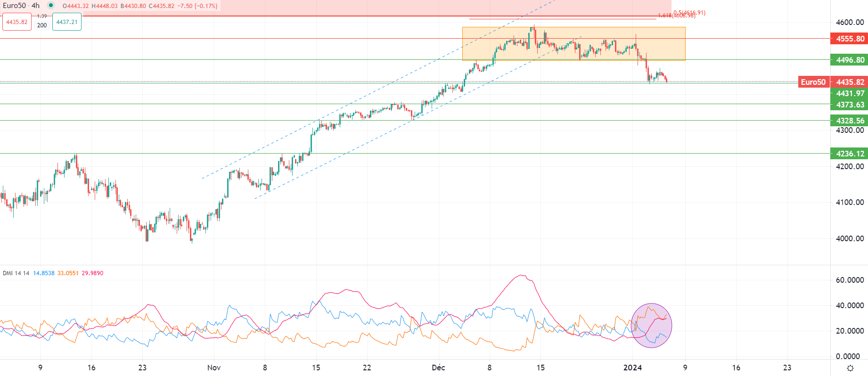The height and width of the screenshot is (376, 868).
Task: Click the red 4555.80 price axis label
Action: tap(849, 39)
